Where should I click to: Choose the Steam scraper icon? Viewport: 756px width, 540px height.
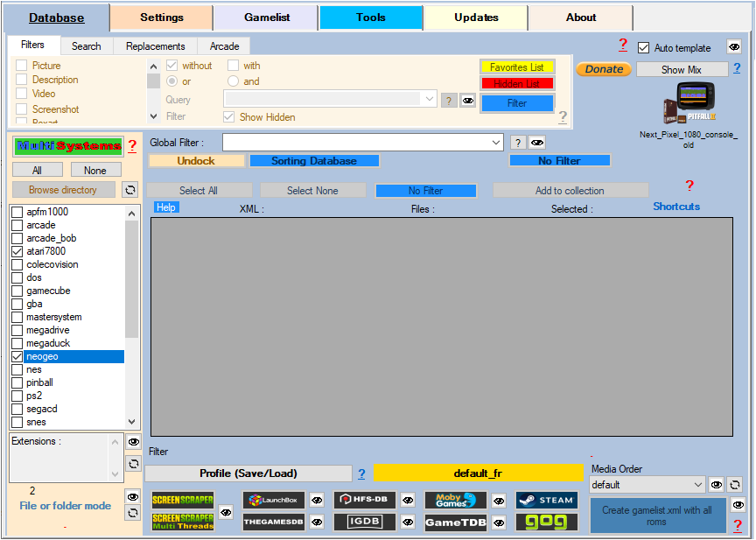click(x=546, y=501)
